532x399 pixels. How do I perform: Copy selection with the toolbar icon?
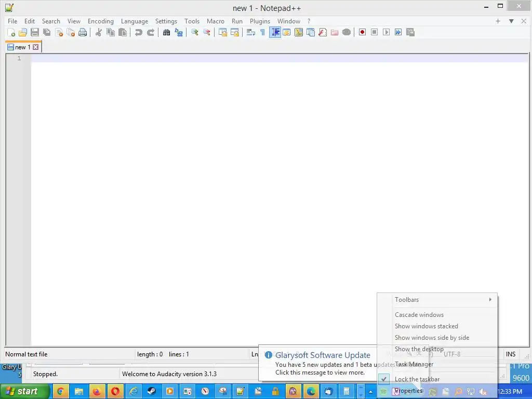click(111, 32)
